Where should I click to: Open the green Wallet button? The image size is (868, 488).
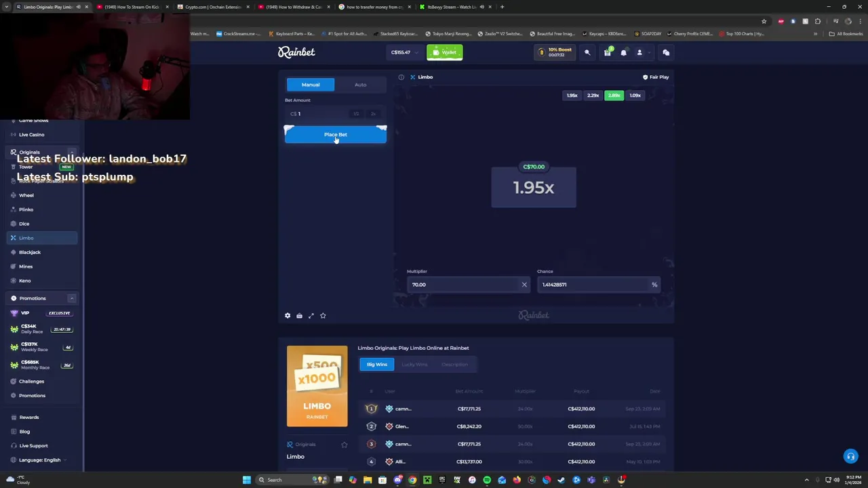445,52
